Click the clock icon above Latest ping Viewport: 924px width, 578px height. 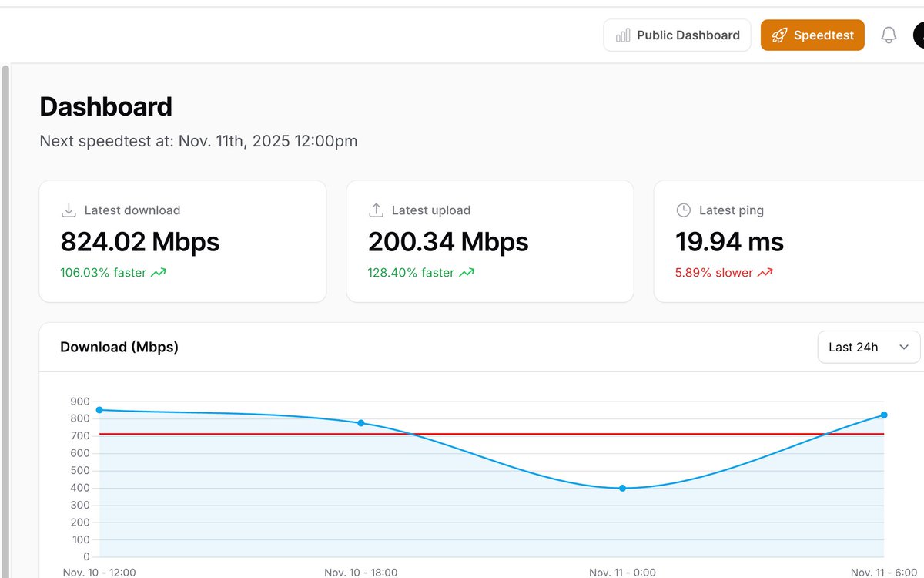pos(683,209)
